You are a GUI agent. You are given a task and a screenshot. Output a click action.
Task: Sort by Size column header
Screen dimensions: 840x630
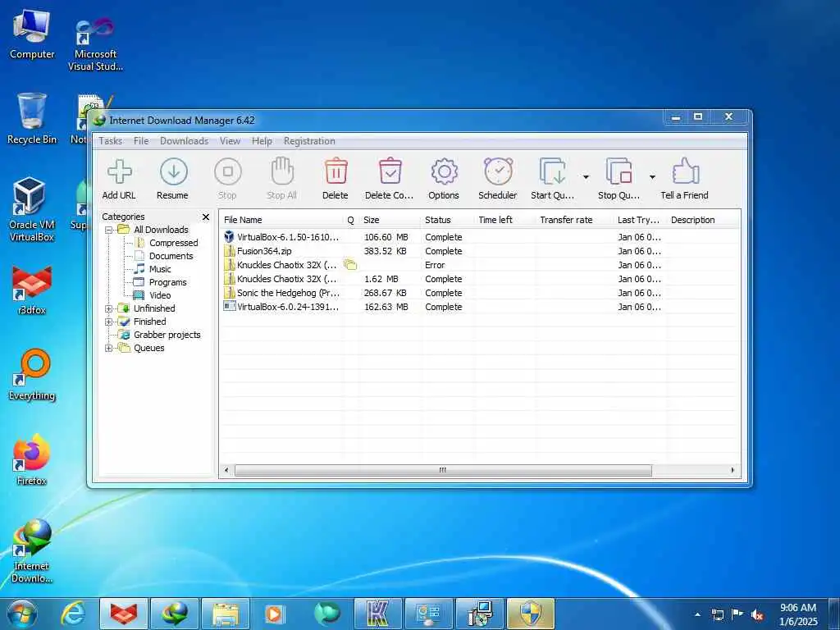pyautogui.click(x=390, y=220)
